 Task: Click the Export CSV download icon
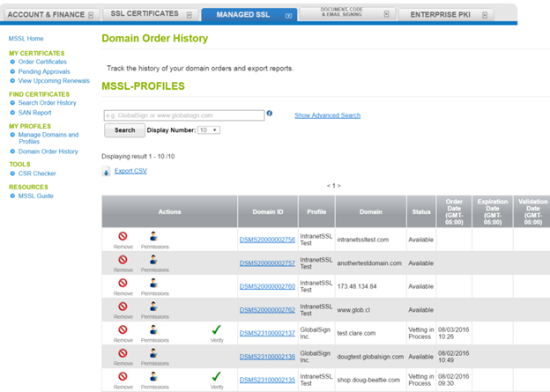coord(107,171)
